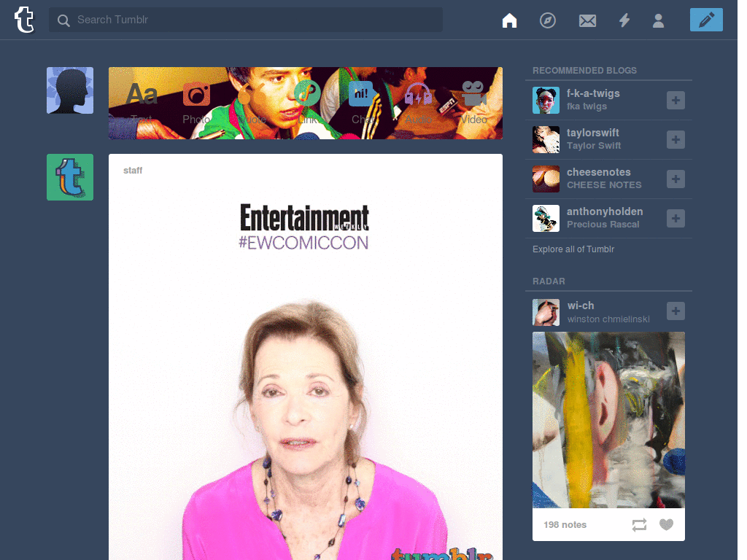Screen dimensions: 747x560
Task: Open the Account person icon
Action: [x=658, y=20]
